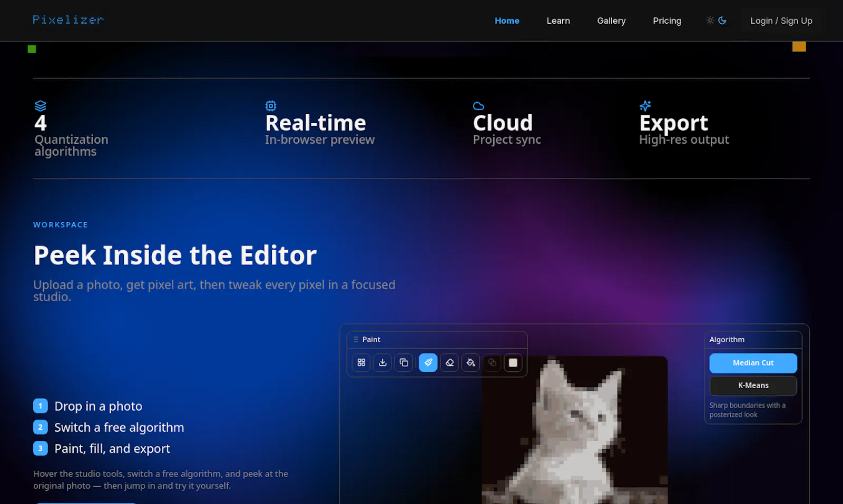Image resolution: width=843 pixels, height=504 pixels.
Task: Click the cloud icon above Cloud
Action: click(478, 106)
